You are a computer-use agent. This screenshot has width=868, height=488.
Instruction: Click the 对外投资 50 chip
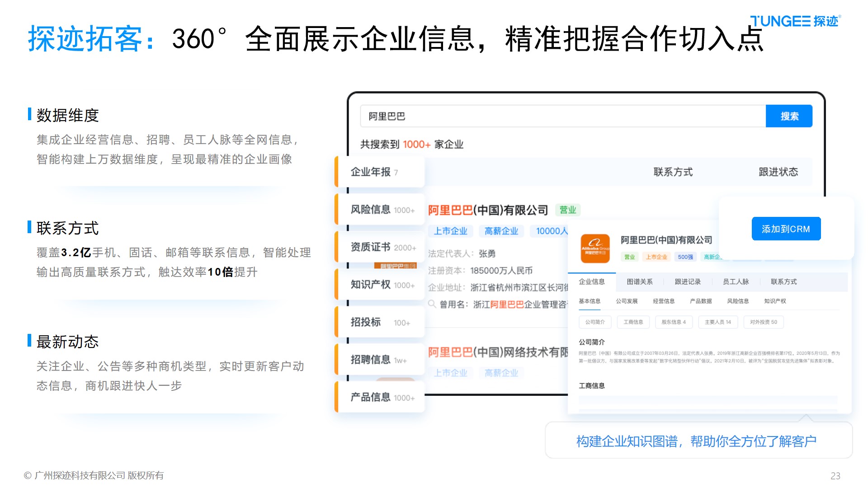tap(763, 322)
